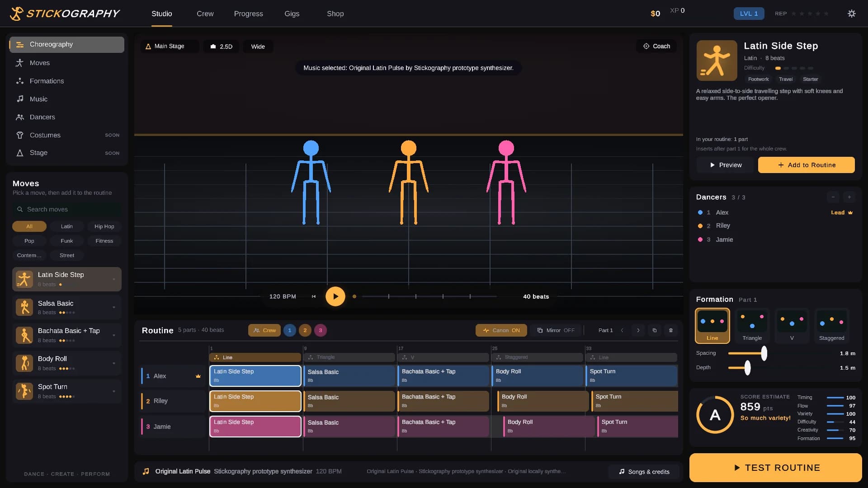Click TEST ROUTINE button
The image size is (868, 488).
tap(775, 468)
